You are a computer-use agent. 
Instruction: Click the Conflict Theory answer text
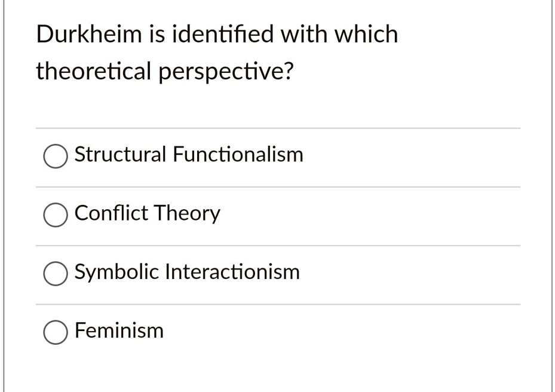[147, 213]
